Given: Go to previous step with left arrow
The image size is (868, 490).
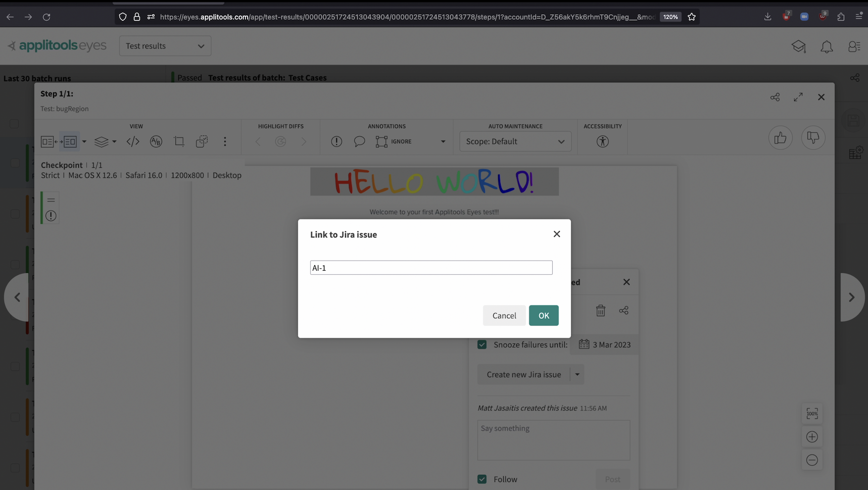Looking at the screenshot, I should (x=17, y=297).
